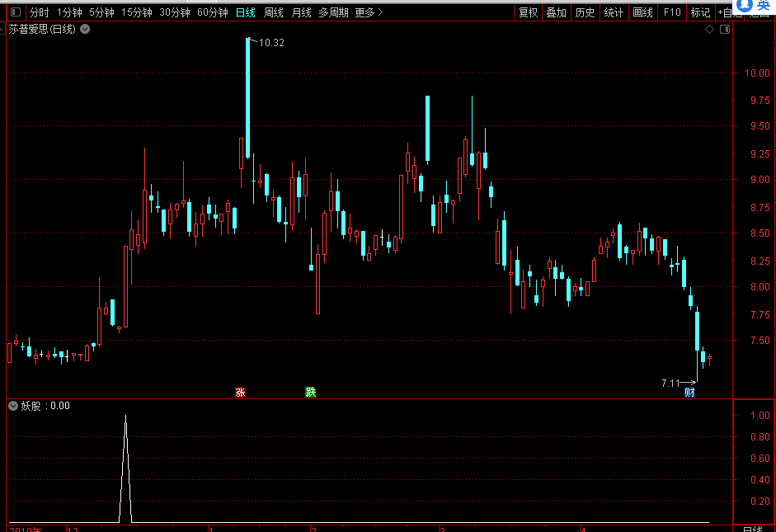
Task: Select the 30分钟 period tab
Action: click(175, 12)
